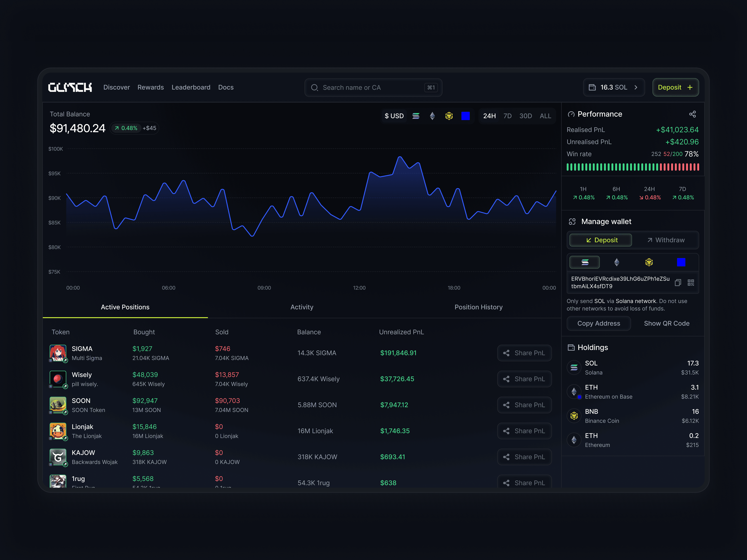Click the Copy Address button
The height and width of the screenshot is (560, 747).
[x=598, y=323]
